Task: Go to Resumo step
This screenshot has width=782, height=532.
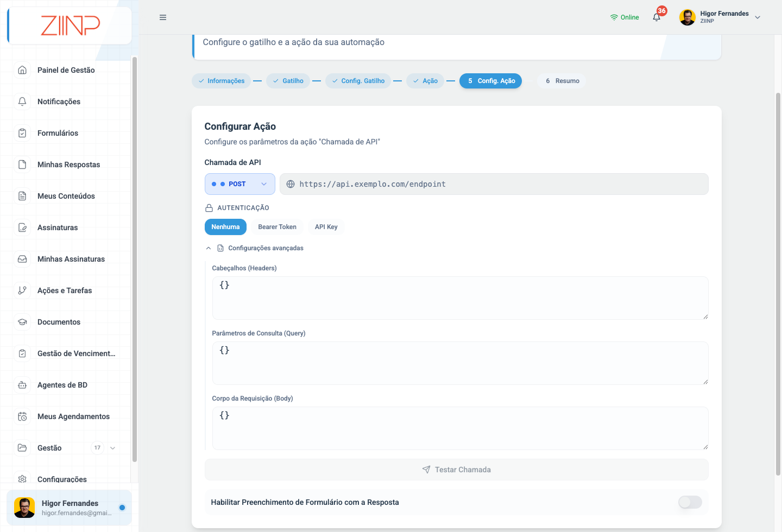Action: (x=562, y=81)
